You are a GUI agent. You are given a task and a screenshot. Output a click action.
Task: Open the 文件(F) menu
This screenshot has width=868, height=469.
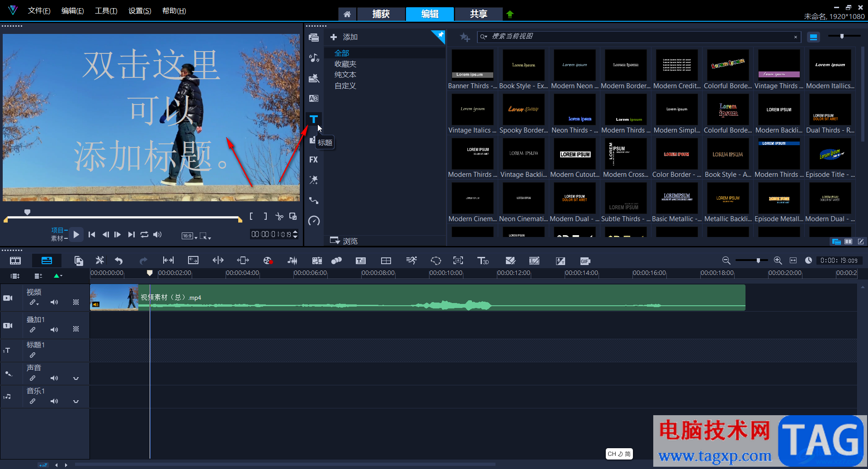coord(39,10)
